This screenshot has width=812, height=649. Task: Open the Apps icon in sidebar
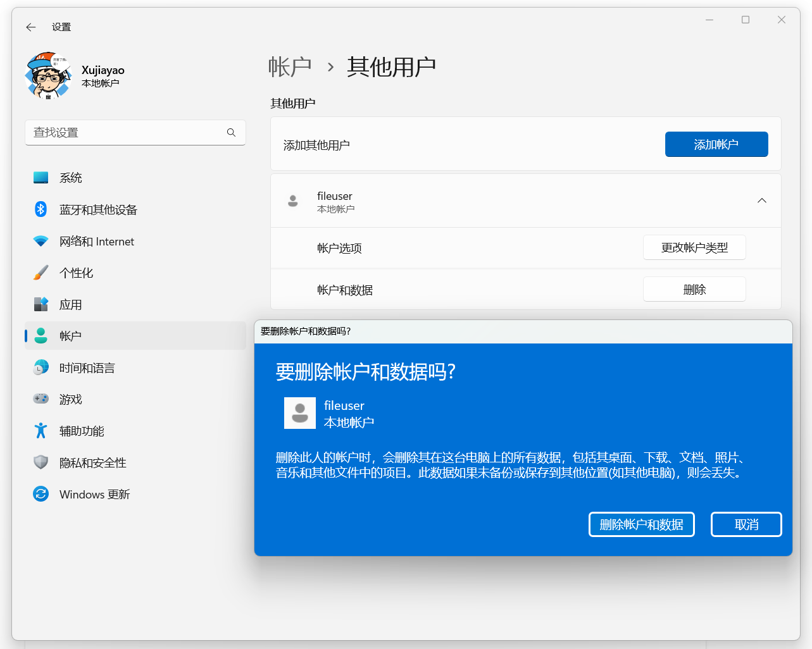pos(41,304)
